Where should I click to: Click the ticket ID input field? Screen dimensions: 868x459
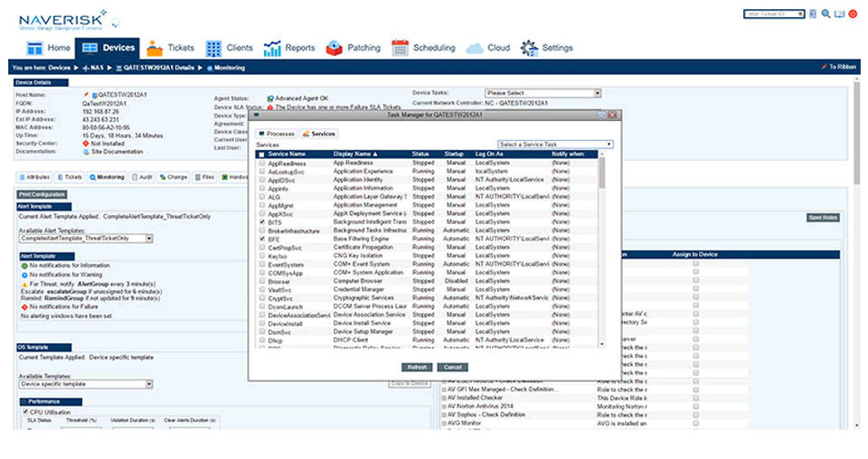pyautogui.click(x=774, y=14)
